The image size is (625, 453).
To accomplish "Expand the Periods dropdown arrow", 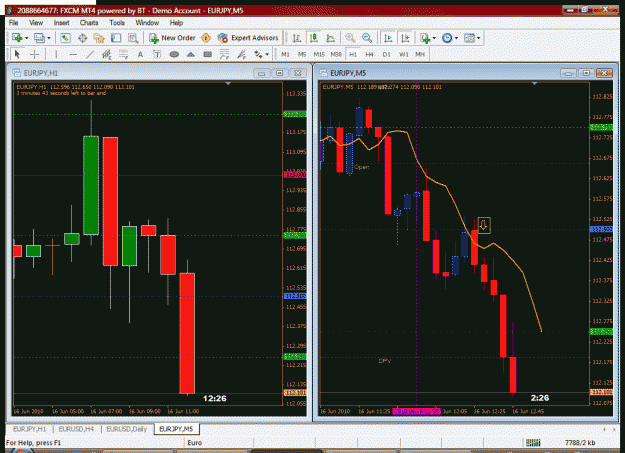I will tap(456, 38).
